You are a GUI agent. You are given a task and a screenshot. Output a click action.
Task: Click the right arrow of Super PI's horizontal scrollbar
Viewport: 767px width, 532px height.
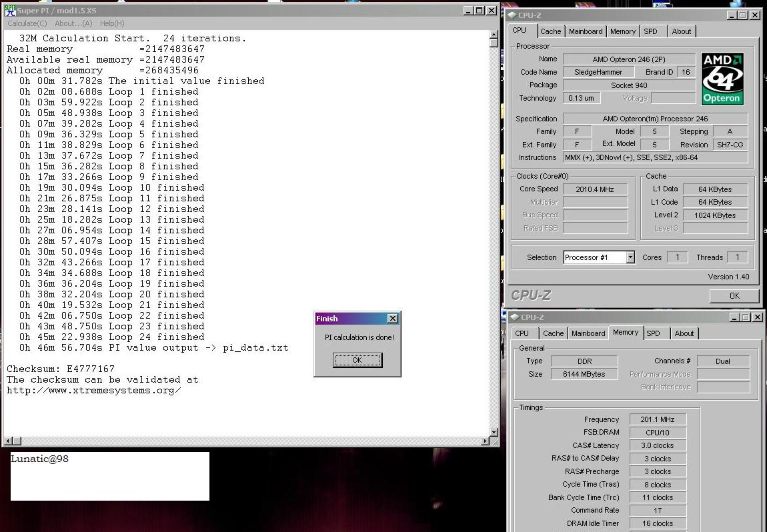485,441
